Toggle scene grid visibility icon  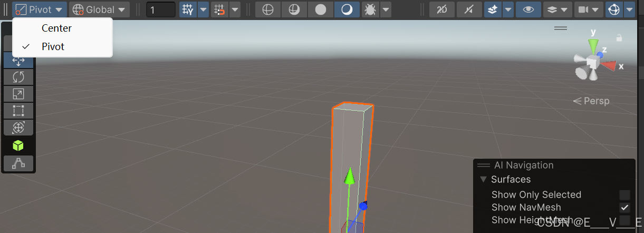(x=187, y=9)
